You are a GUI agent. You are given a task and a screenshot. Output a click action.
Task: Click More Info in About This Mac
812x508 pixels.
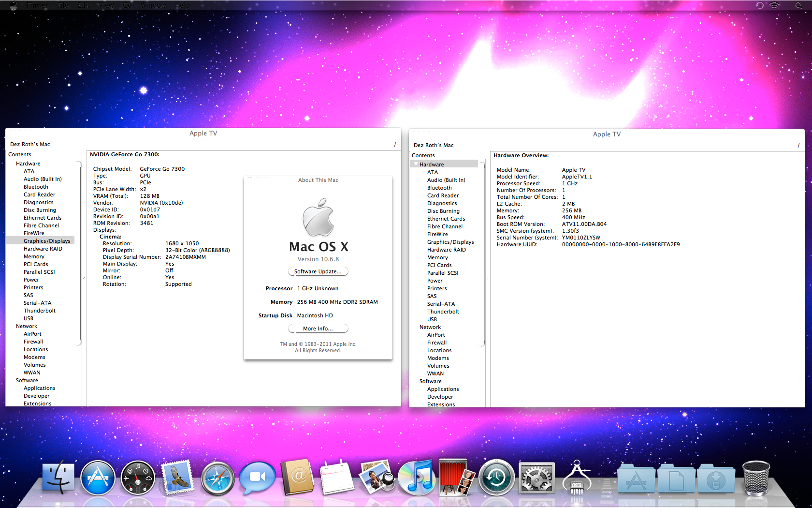pyautogui.click(x=318, y=329)
